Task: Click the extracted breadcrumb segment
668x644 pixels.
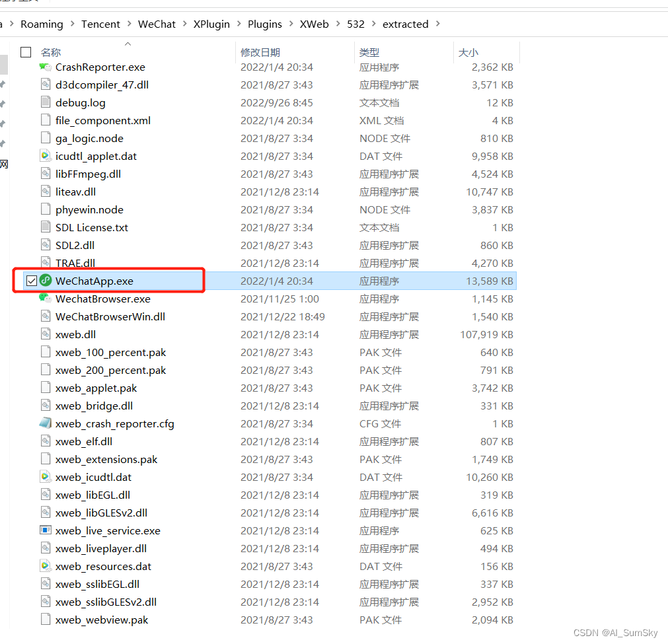Action: pos(406,24)
